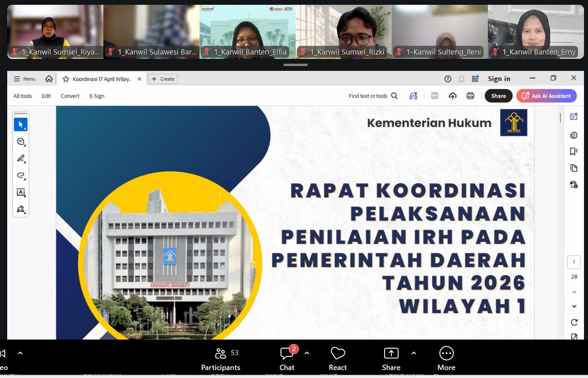Switch to the Koordinasi 17 April tab
The height and width of the screenshot is (378, 588).
tap(101, 79)
